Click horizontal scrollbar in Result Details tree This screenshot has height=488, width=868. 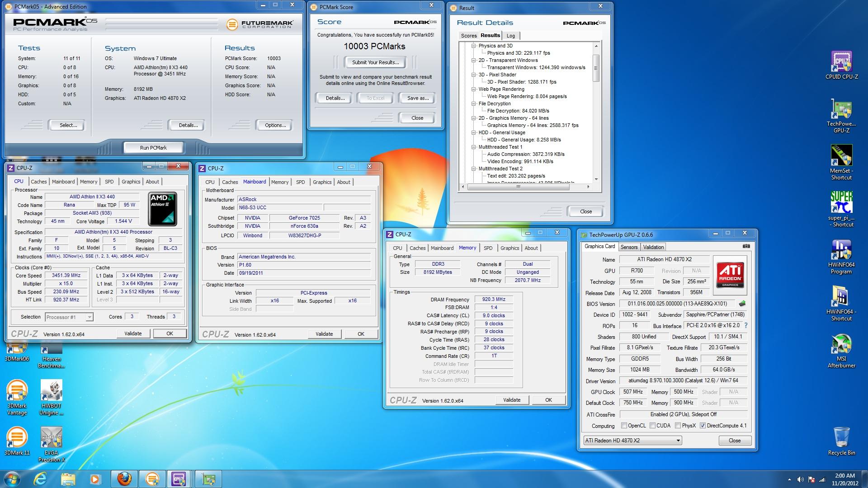coord(519,187)
